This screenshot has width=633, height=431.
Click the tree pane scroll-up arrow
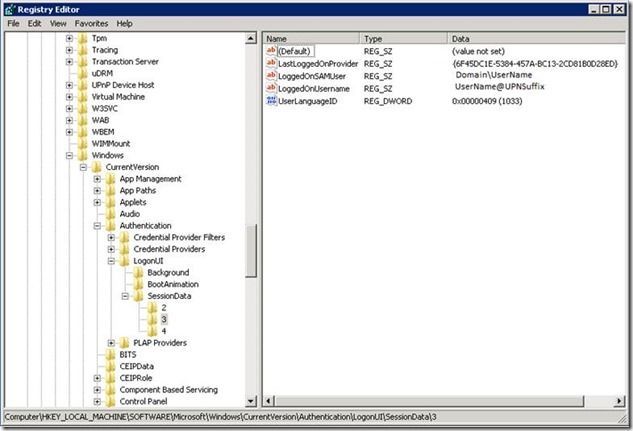click(x=251, y=38)
